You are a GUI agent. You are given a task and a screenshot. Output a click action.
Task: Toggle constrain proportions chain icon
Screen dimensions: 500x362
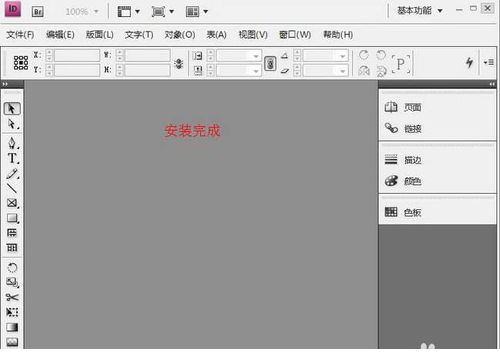pyautogui.click(x=270, y=63)
